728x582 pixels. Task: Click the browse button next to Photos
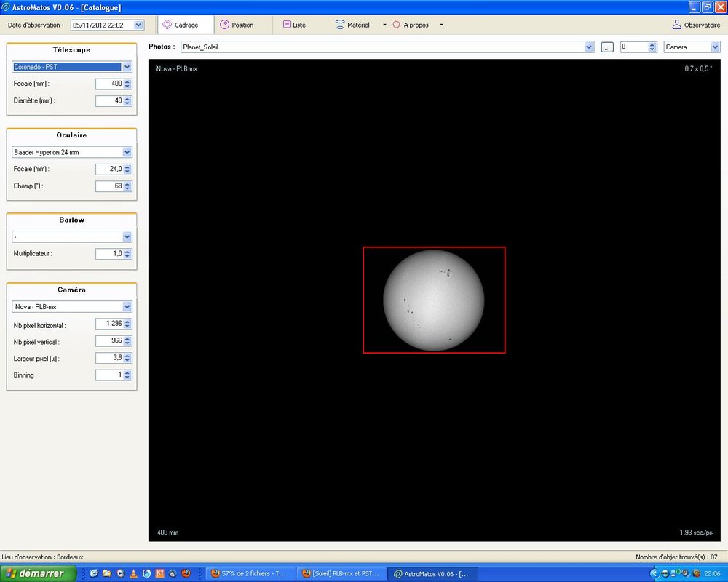click(x=608, y=47)
